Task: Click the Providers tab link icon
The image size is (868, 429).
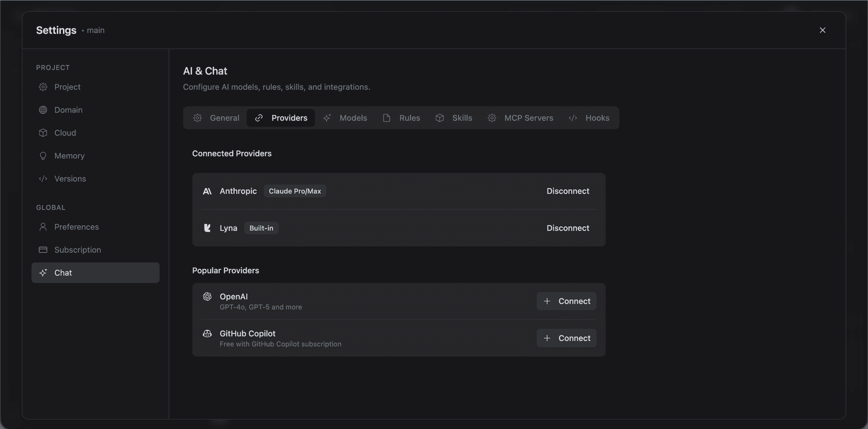Action: (x=259, y=118)
